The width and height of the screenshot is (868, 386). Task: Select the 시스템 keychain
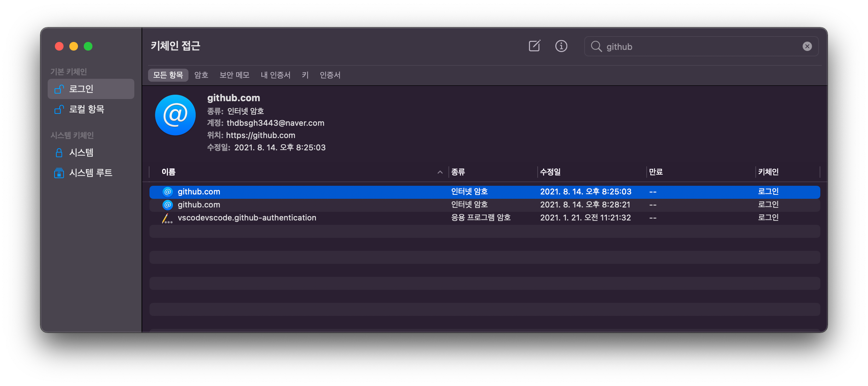click(91, 153)
